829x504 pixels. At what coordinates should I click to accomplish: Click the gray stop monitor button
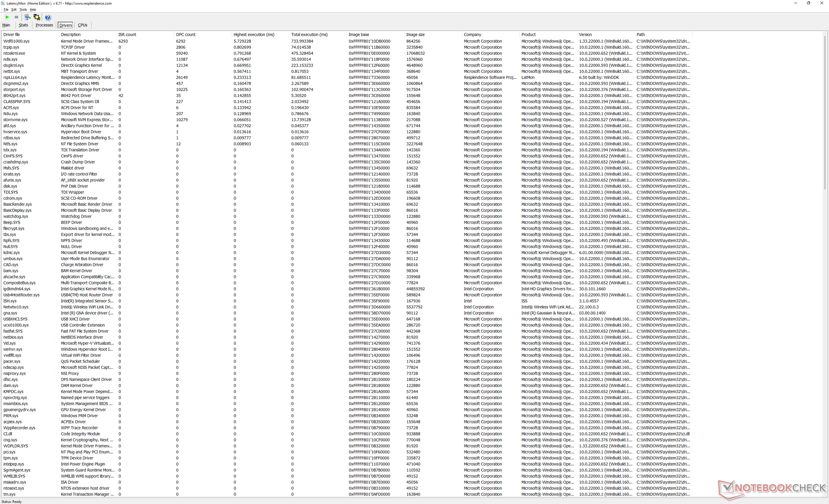pos(16,17)
